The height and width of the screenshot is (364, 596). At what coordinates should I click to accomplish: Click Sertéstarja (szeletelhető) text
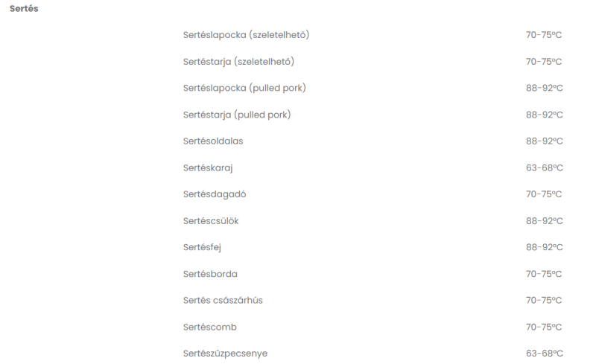coord(238,62)
